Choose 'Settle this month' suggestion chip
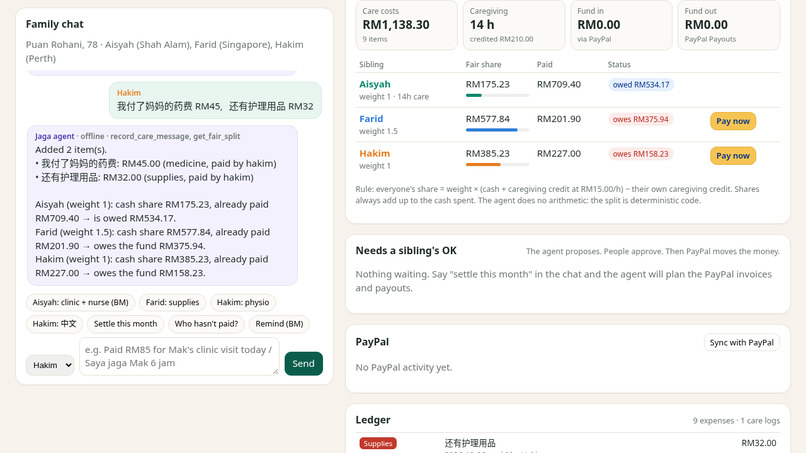 coord(125,324)
